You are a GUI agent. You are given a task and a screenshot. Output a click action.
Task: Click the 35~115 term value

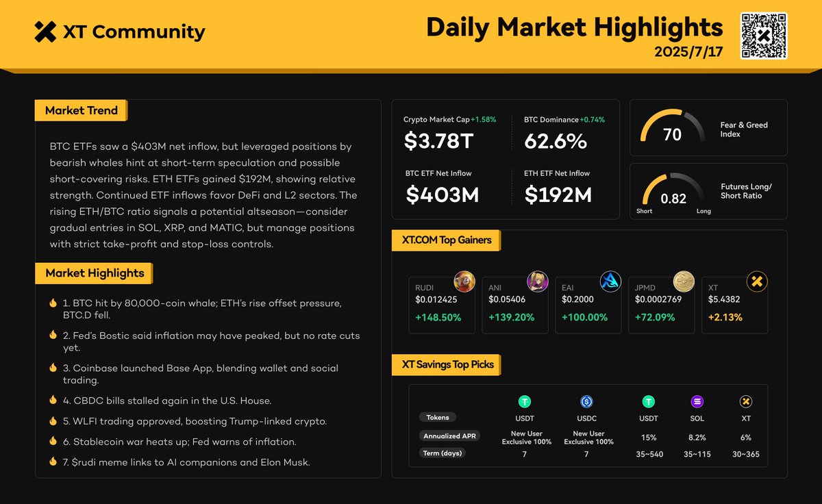click(x=697, y=454)
